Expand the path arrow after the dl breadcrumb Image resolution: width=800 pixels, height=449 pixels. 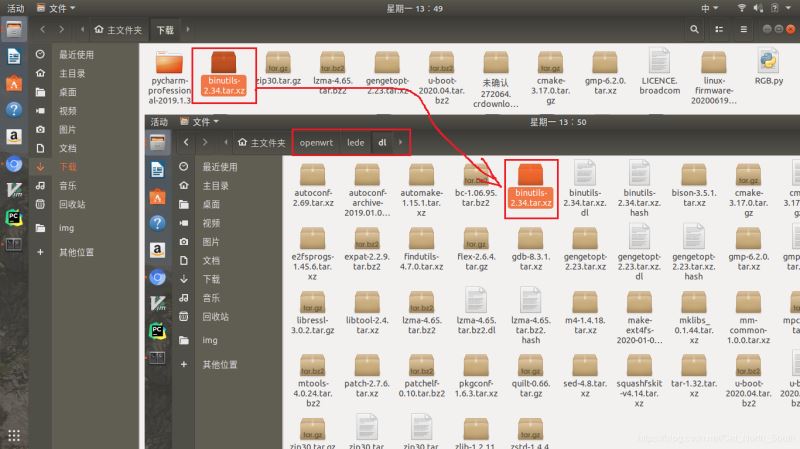click(x=402, y=143)
